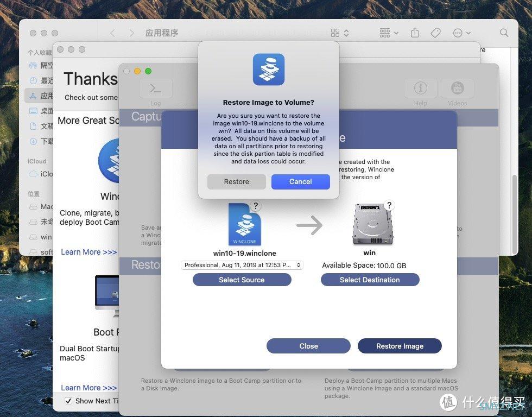This screenshot has width=532, height=417.
Task: Click the Finder icon-view grid button
Action: (x=335, y=33)
